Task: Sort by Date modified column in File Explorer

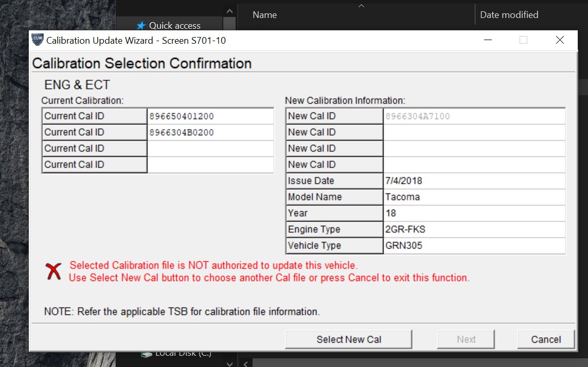Action: pyautogui.click(x=509, y=14)
